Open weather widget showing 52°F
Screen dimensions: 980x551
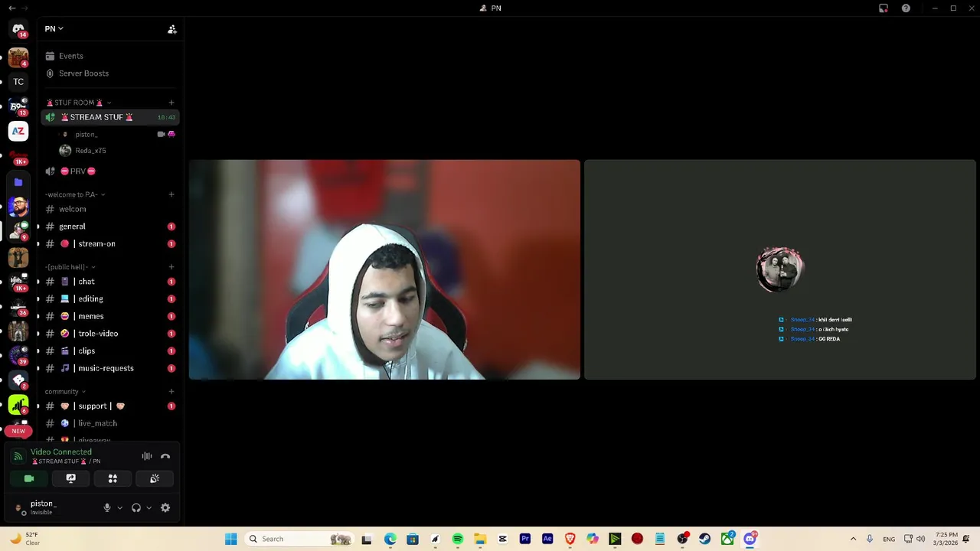[x=23, y=539]
